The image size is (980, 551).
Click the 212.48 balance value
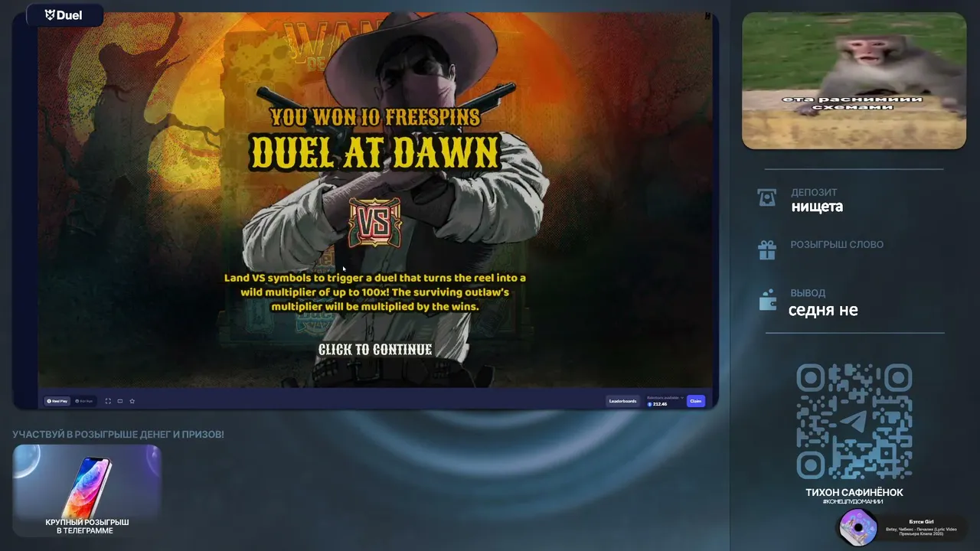coord(660,404)
